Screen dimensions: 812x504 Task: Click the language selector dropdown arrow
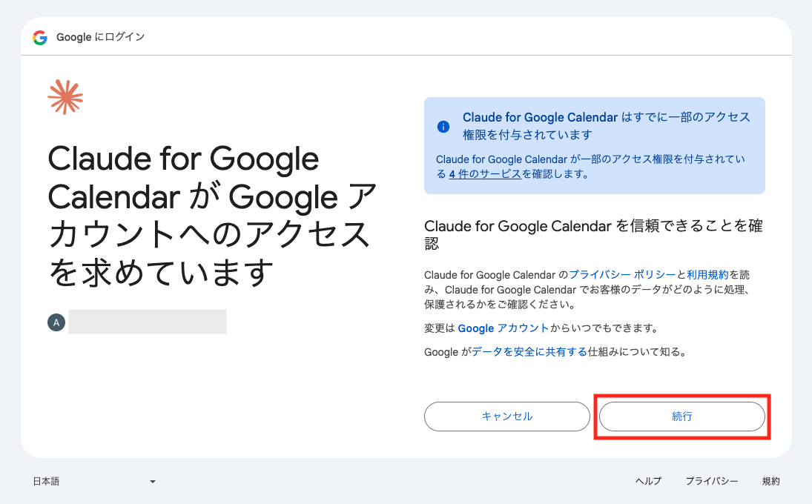pos(153,482)
